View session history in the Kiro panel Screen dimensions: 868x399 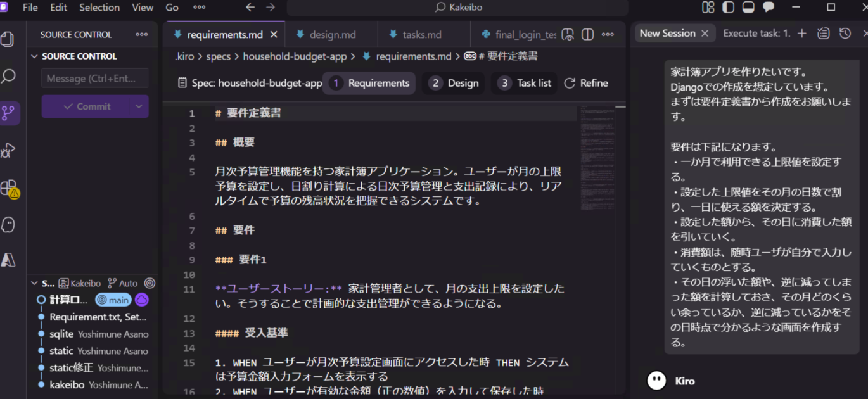pos(845,33)
